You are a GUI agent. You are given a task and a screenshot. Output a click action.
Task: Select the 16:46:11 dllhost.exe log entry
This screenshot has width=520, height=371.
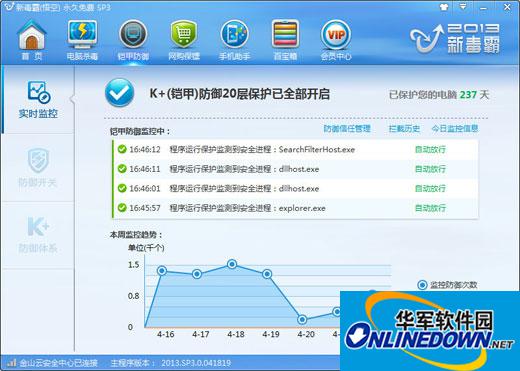pyautogui.click(x=244, y=169)
